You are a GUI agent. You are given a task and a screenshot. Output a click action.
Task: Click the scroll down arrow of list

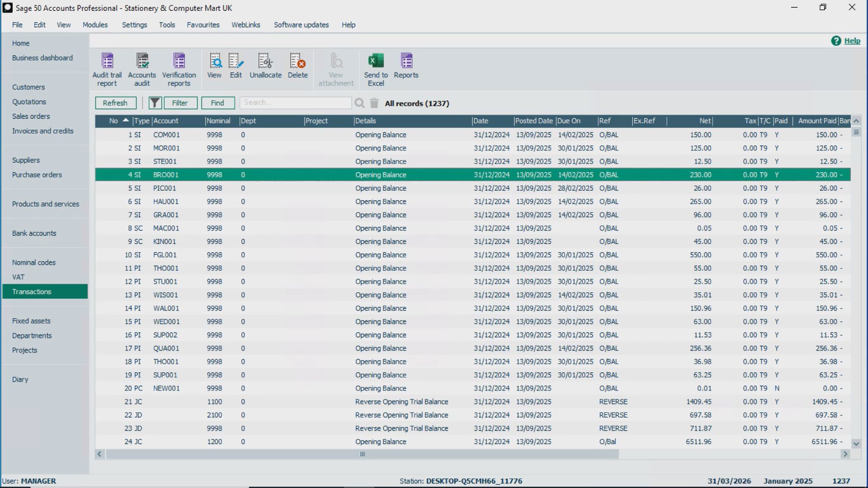(856, 444)
